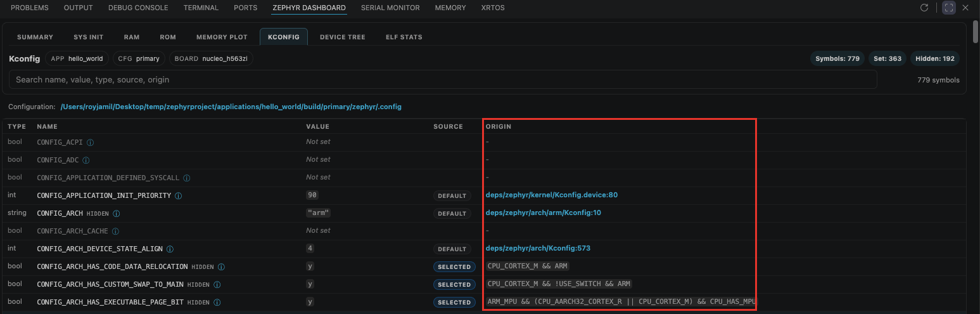Maximize the panel with the fullscreen icon
Viewport: 980px width, 314px height.
(948, 8)
